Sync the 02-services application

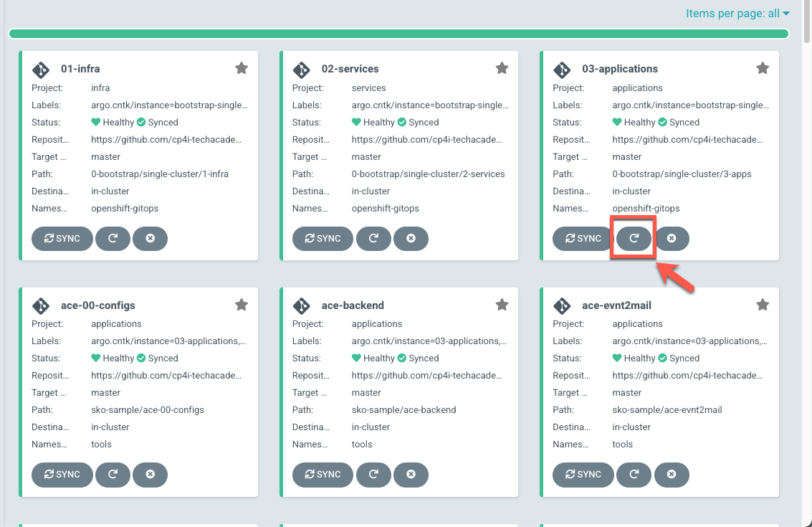click(x=323, y=238)
